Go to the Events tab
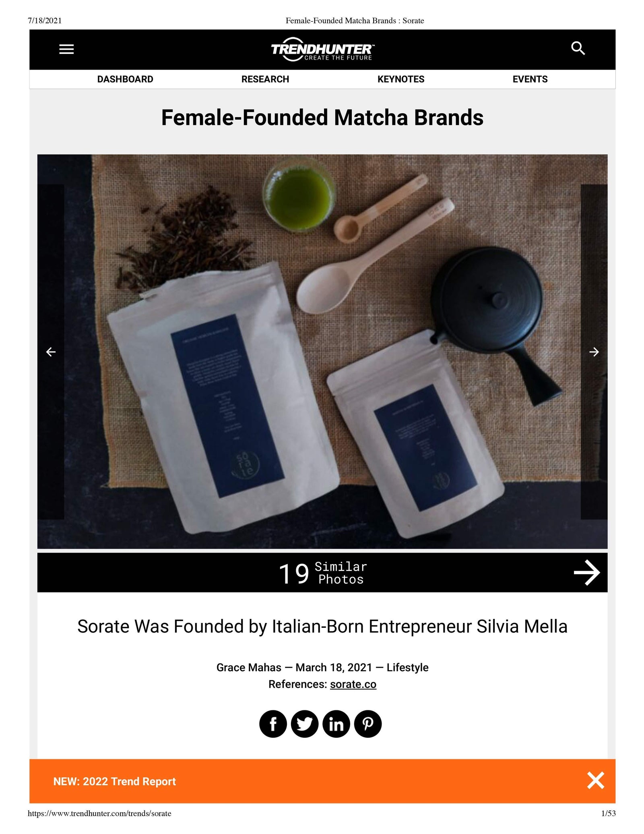This screenshot has width=644, height=834. (x=530, y=79)
